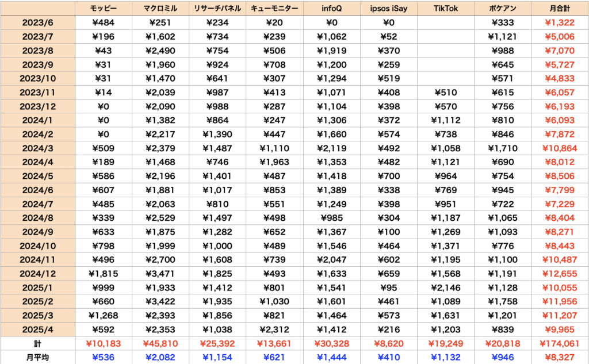Click the ¥536 モッピー monthly average
Image resolution: width=589 pixels, height=364 pixels.
[104, 358]
